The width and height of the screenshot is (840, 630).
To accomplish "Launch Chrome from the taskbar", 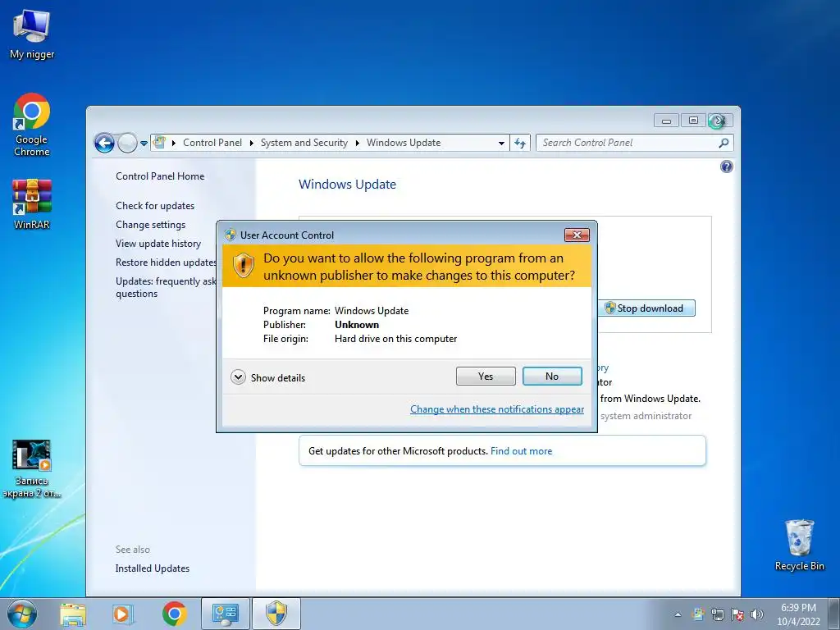I will 174,614.
